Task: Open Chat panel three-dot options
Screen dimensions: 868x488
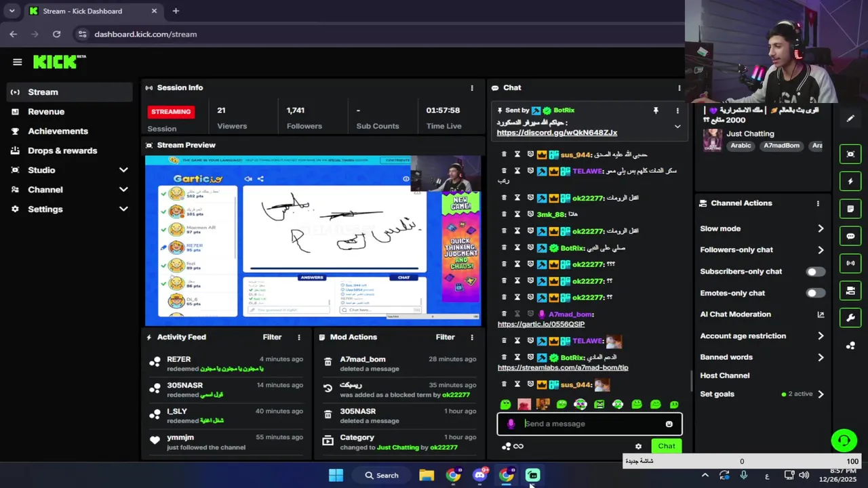Action: pyautogui.click(x=679, y=88)
